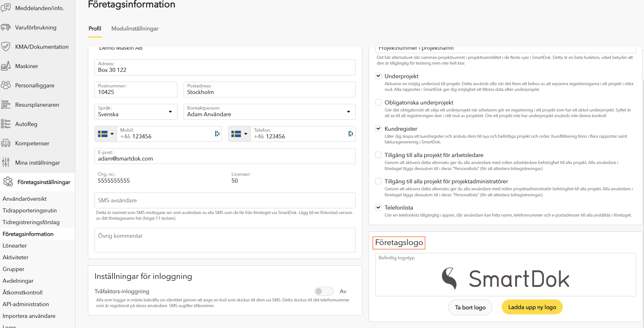Click the Övrig kommentar text area
The width and height of the screenshot is (644, 328).
coord(225,240)
